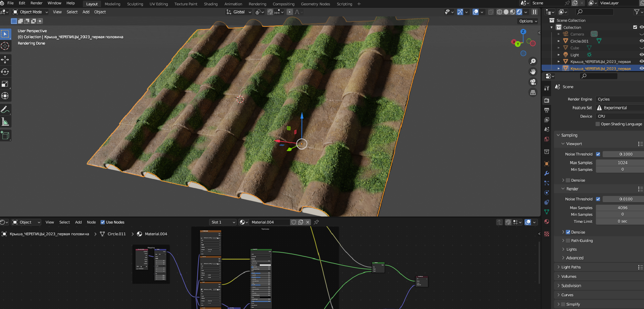Toggle snapping magnet in viewport header
This screenshot has width=644, height=309.
coord(270,12)
